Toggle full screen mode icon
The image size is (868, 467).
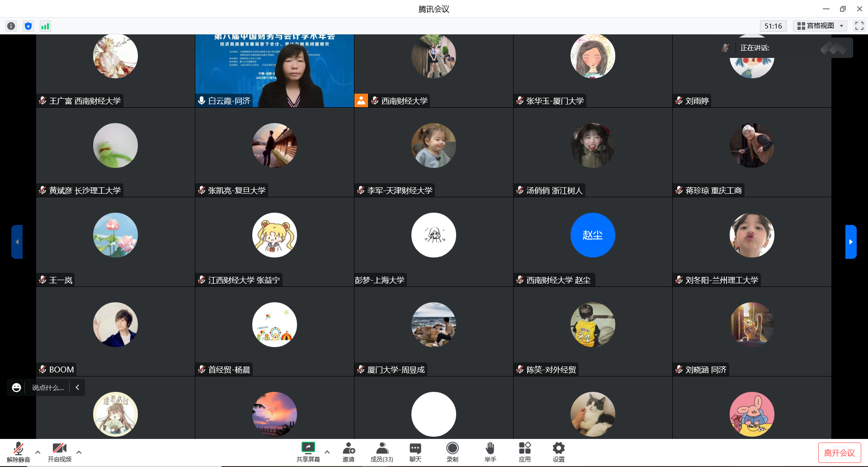[859, 26]
